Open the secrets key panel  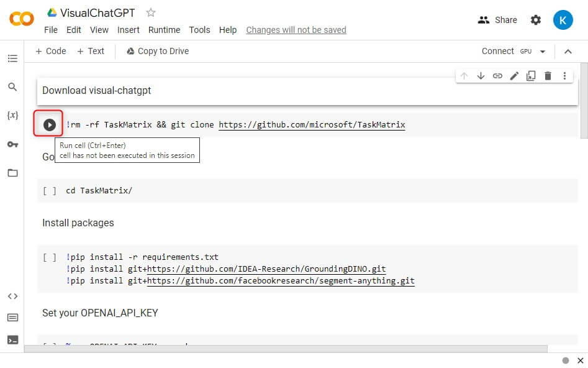click(12, 144)
